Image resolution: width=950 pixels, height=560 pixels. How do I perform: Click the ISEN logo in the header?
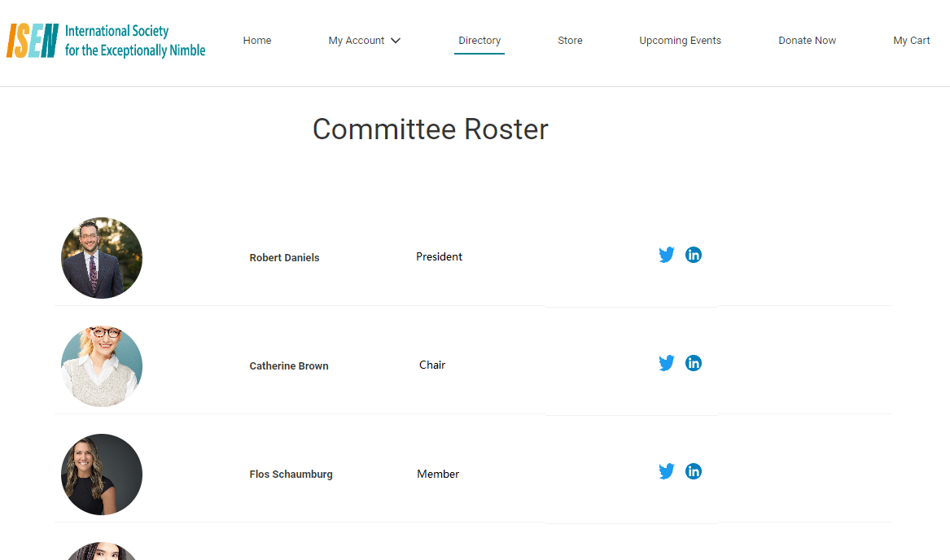(x=106, y=41)
